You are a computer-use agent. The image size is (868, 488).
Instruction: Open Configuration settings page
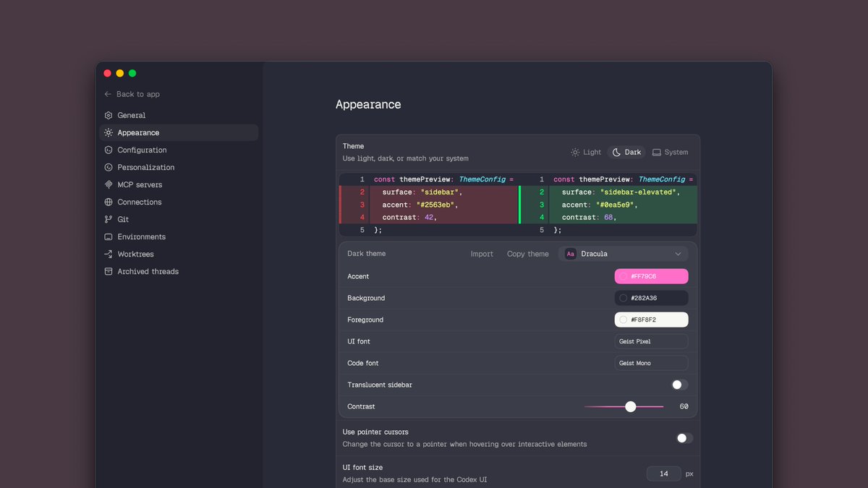click(x=179, y=150)
